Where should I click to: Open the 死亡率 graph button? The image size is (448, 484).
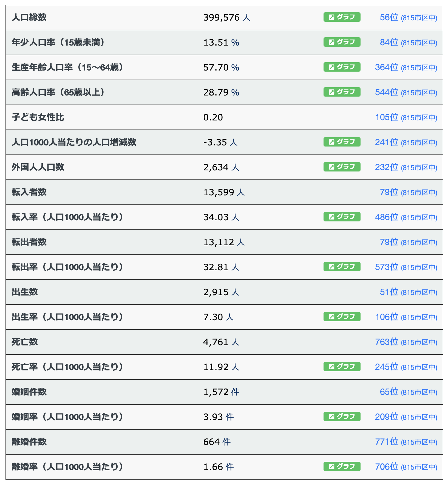[342, 367]
